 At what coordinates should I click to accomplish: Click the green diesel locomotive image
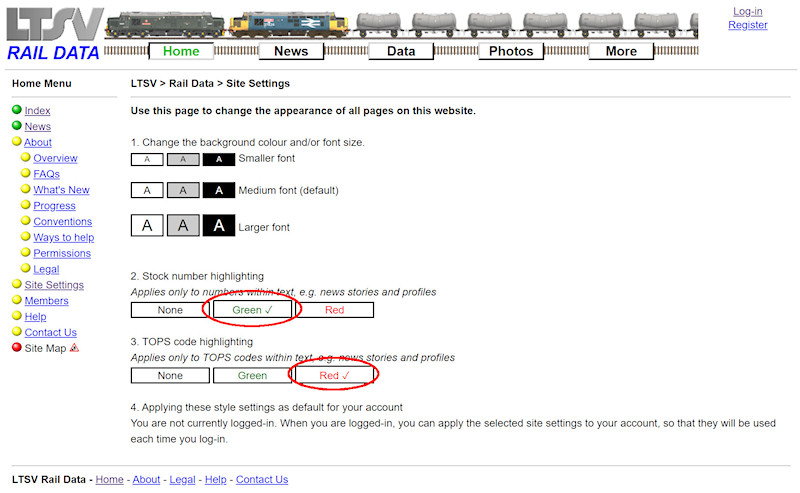click(x=165, y=26)
